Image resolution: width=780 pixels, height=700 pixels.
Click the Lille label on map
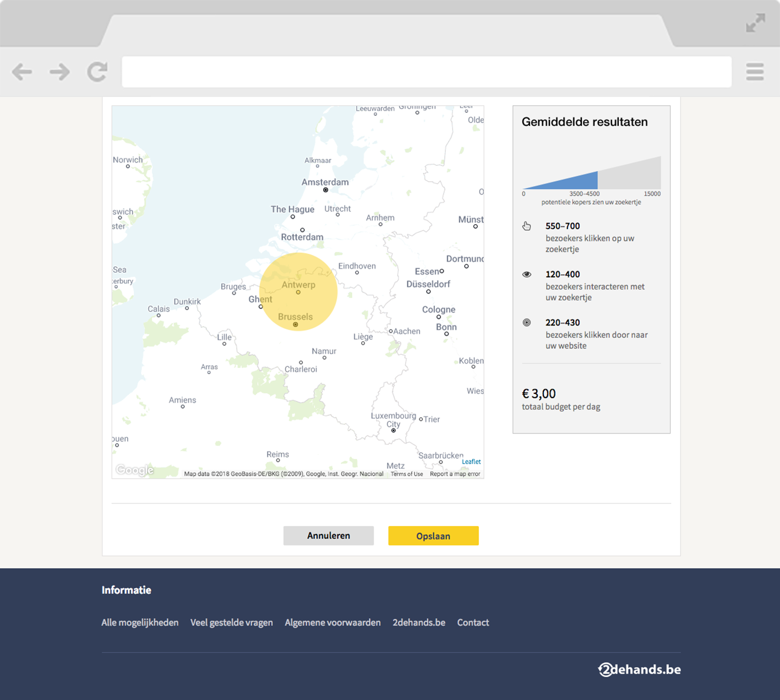(224, 337)
